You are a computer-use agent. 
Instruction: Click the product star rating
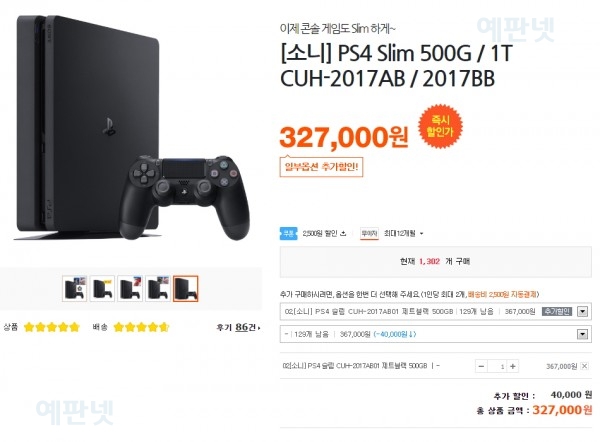52,327
